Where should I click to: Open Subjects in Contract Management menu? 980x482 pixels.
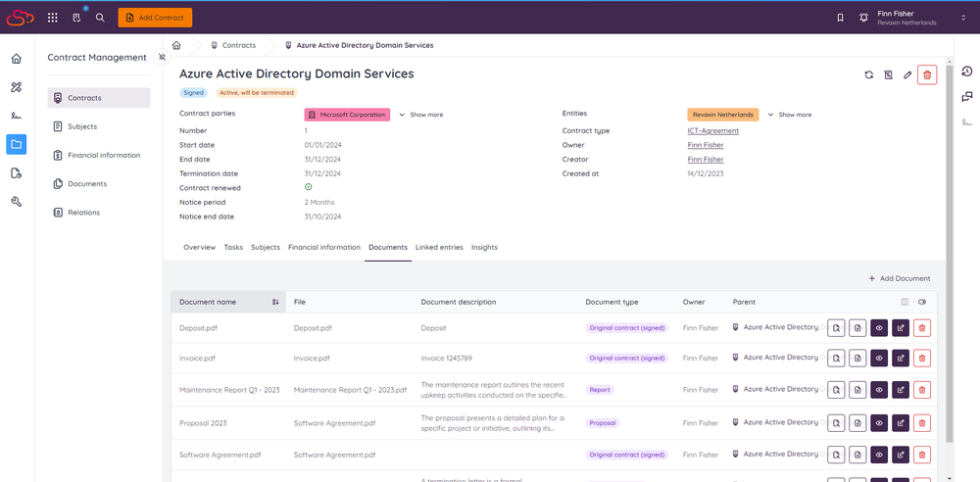[99, 126]
